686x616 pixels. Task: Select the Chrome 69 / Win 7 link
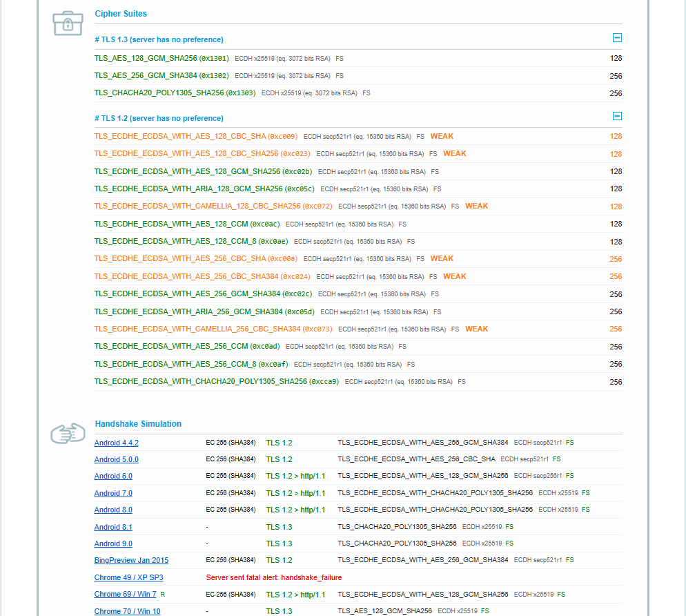[x=125, y=594]
